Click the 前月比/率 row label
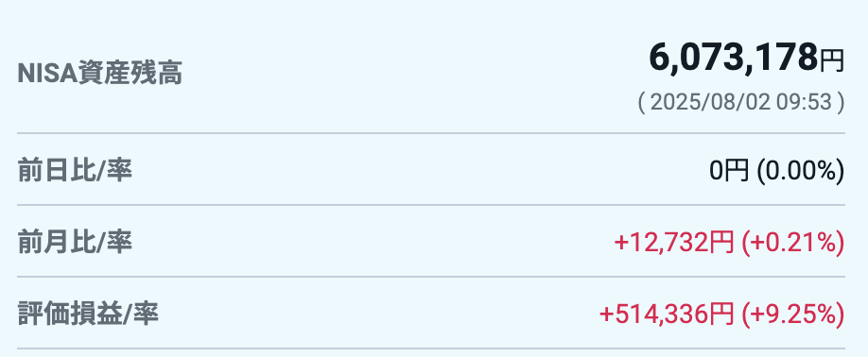The height and width of the screenshot is (357, 868). [75, 243]
